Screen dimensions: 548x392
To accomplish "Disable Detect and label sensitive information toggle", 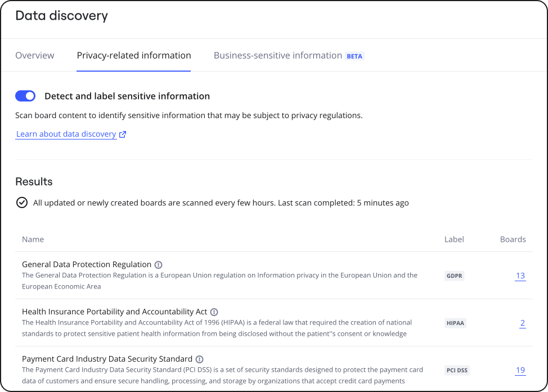I will click(25, 96).
